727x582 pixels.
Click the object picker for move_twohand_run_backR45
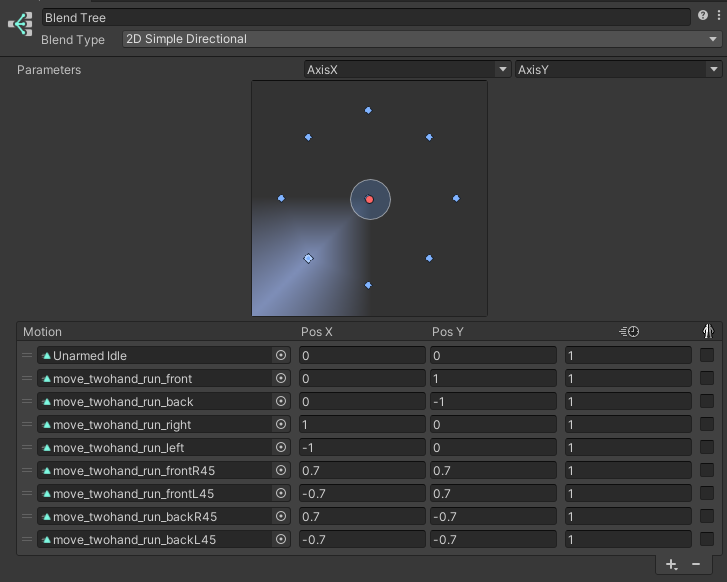point(281,516)
